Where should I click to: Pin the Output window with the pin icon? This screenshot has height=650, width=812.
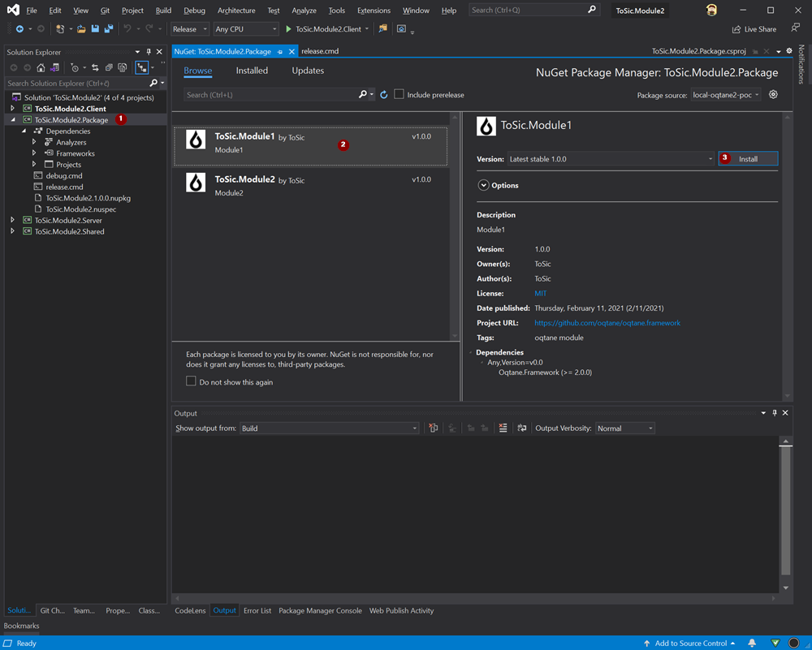pyautogui.click(x=775, y=413)
